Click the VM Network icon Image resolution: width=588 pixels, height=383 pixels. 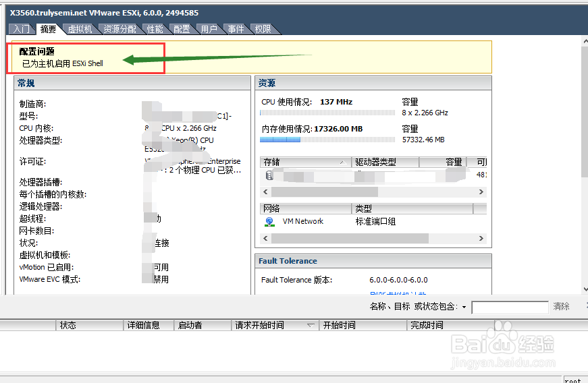click(x=269, y=222)
